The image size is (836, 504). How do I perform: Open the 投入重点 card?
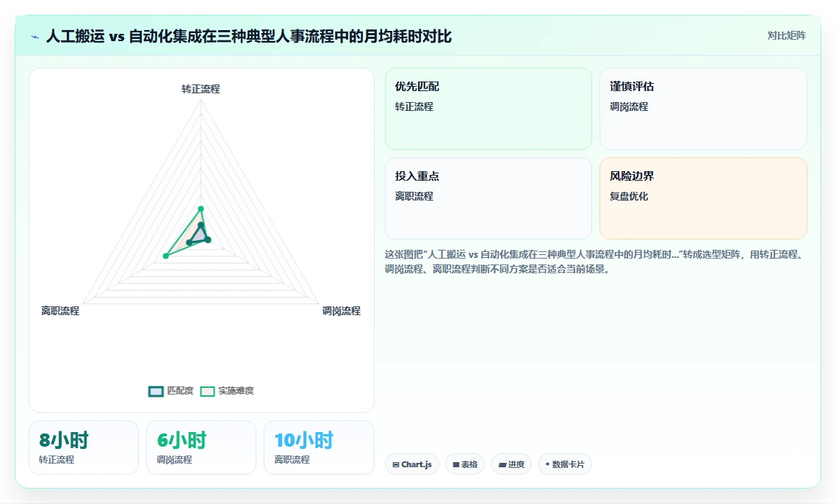[x=489, y=198]
